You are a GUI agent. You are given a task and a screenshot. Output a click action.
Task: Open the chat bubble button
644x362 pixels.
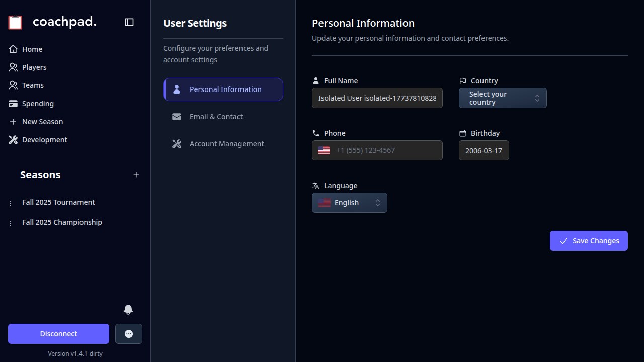click(129, 334)
